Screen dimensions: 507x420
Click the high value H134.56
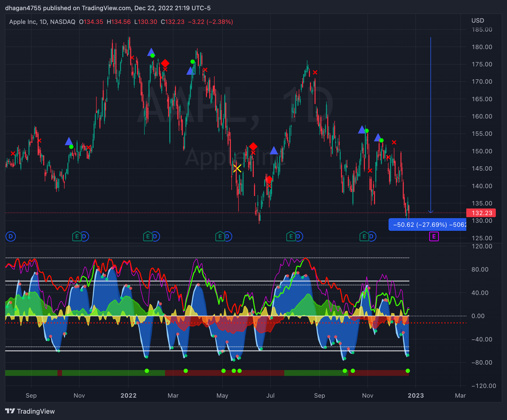118,22
